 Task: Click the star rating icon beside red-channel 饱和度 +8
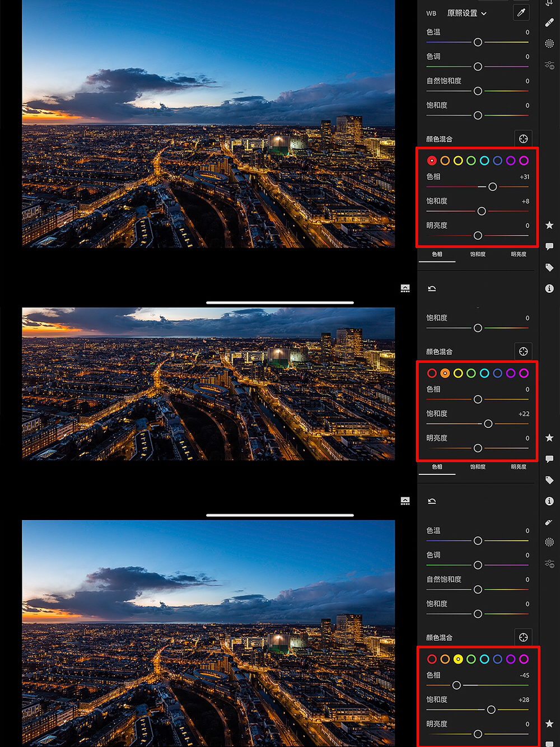[x=549, y=225]
